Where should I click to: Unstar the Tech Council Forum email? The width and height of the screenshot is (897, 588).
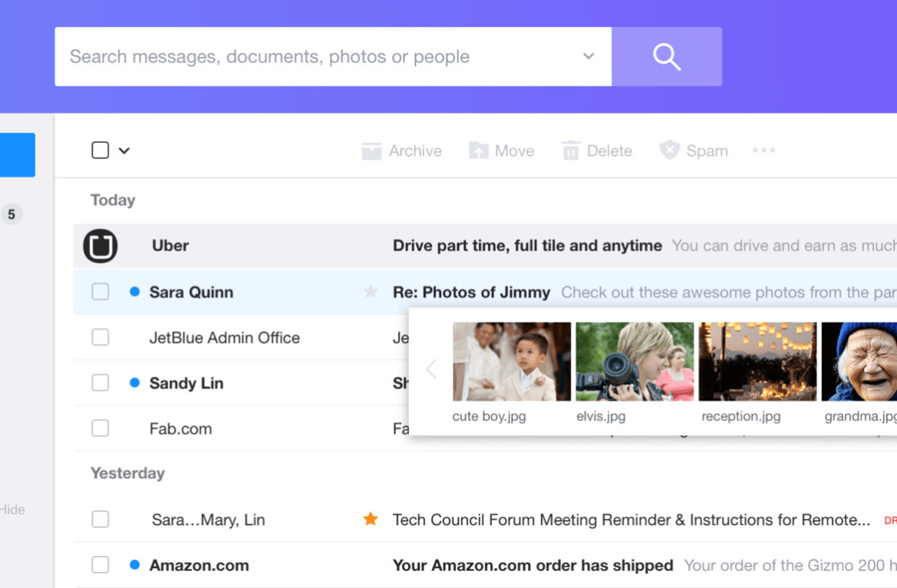[x=370, y=520]
